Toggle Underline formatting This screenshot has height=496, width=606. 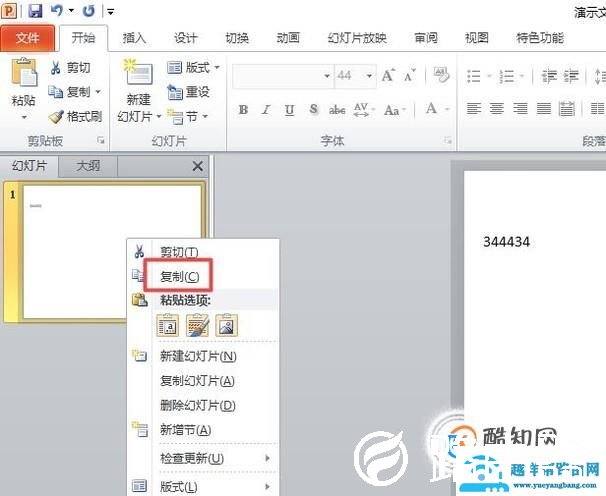pos(289,110)
